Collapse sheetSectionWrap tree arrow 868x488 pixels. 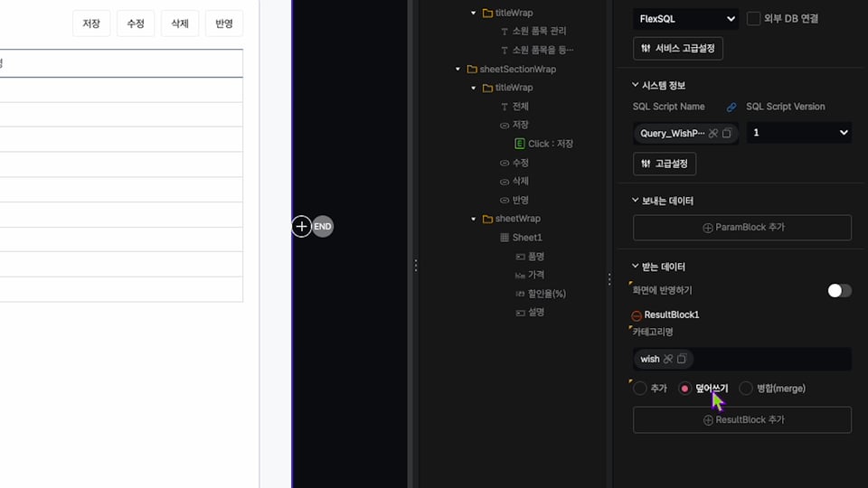458,70
